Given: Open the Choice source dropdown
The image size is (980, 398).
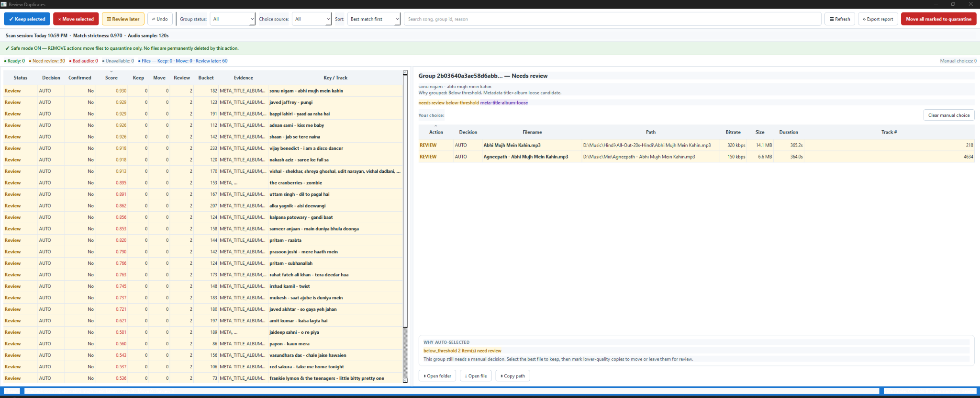Looking at the screenshot, I should [x=312, y=19].
